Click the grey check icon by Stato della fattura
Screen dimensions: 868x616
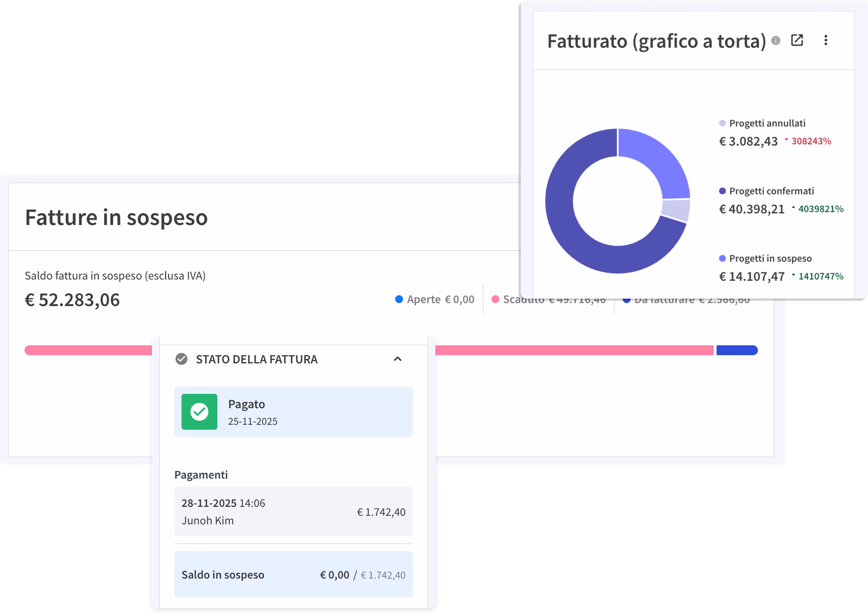coord(181,359)
